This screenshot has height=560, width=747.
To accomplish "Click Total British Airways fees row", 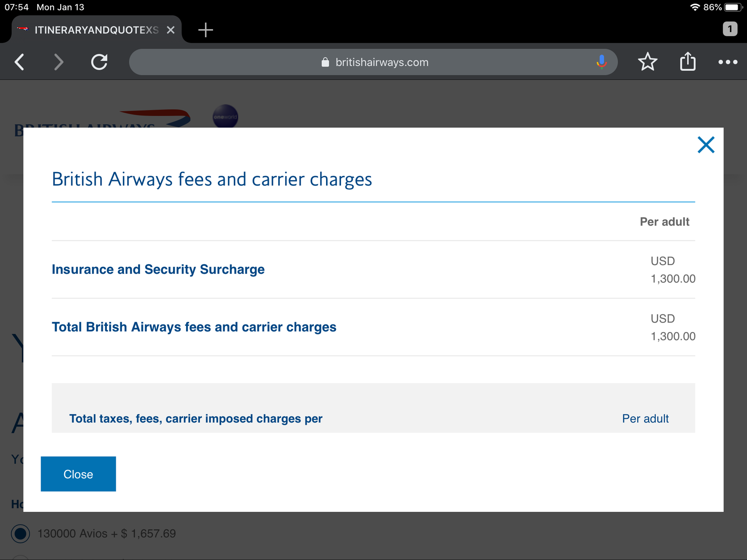I will pos(194,327).
